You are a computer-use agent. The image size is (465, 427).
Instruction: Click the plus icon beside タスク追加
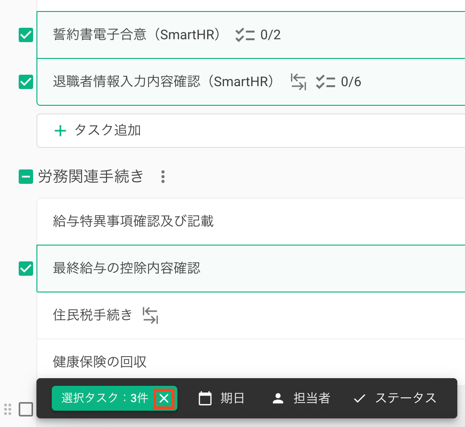click(x=60, y=131)
